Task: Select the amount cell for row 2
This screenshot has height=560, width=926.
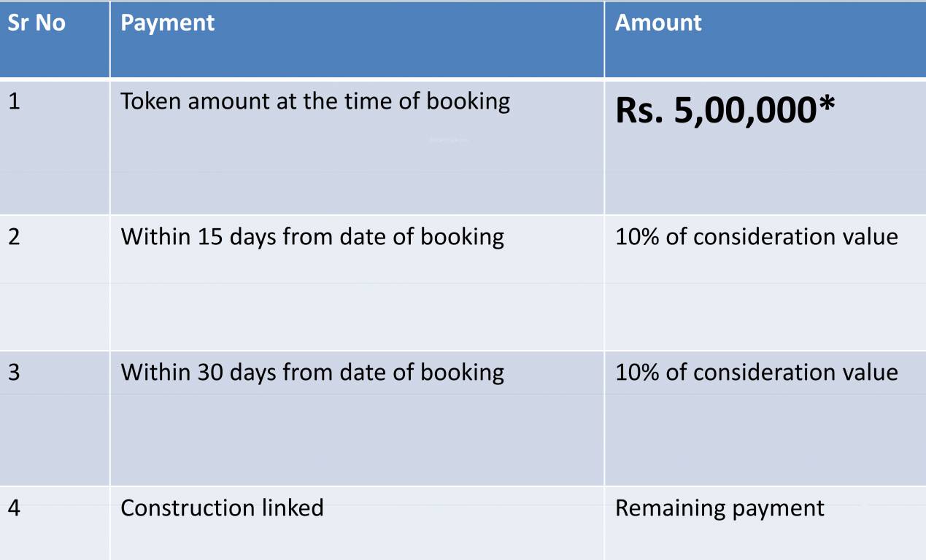Action: (x=756, y=236)
